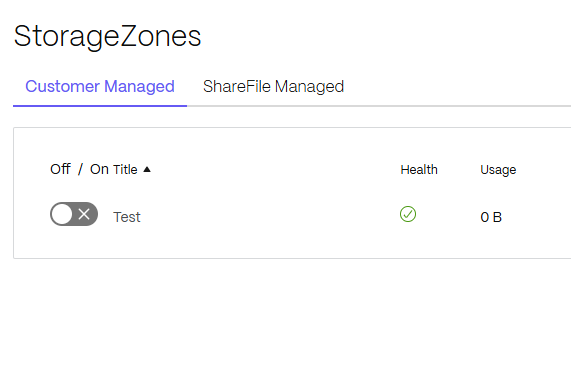Click the "On" label in header
The height and width of the screenshot is (374, 571).
point(99,169)
